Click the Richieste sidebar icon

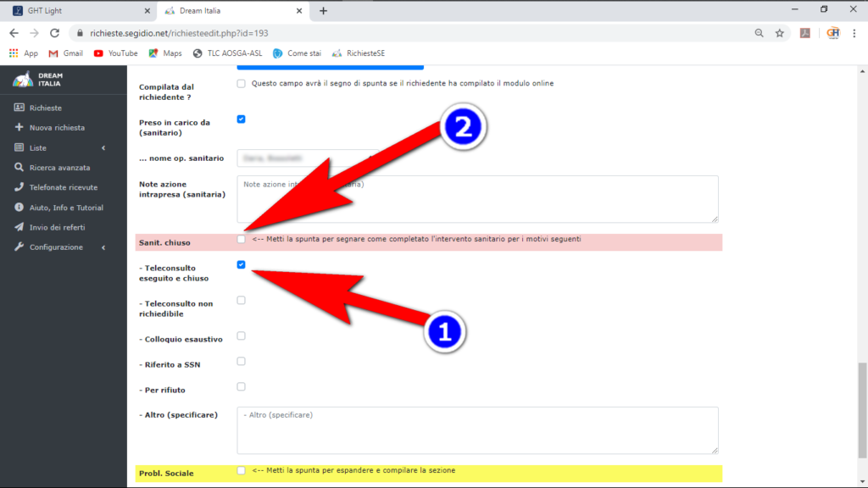(19, 108)
